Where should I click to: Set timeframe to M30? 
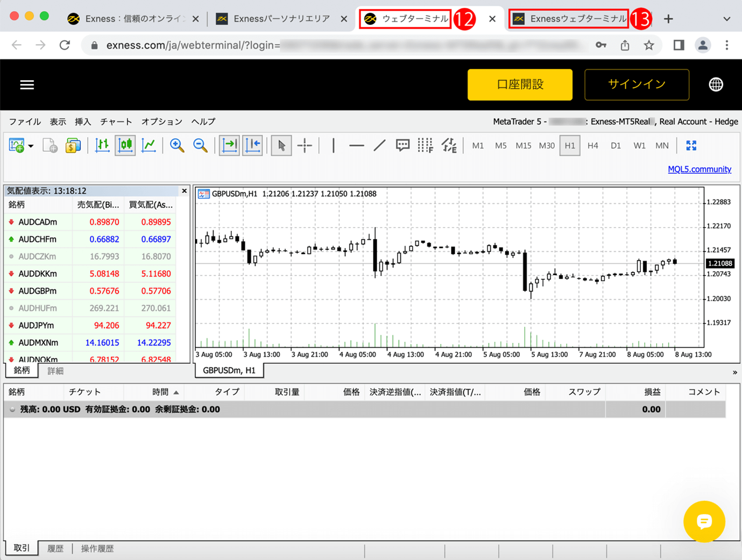tap(547, 146)
